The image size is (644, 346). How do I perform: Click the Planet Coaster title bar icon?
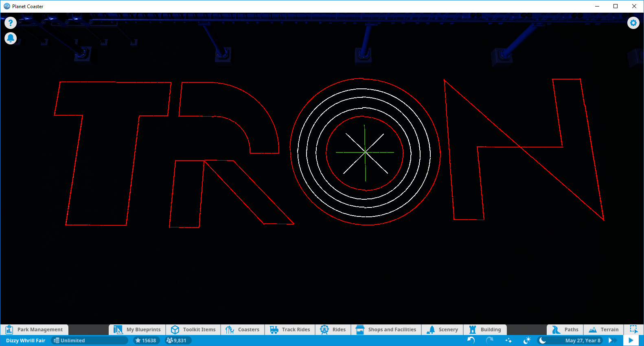[x=7, y=6]
